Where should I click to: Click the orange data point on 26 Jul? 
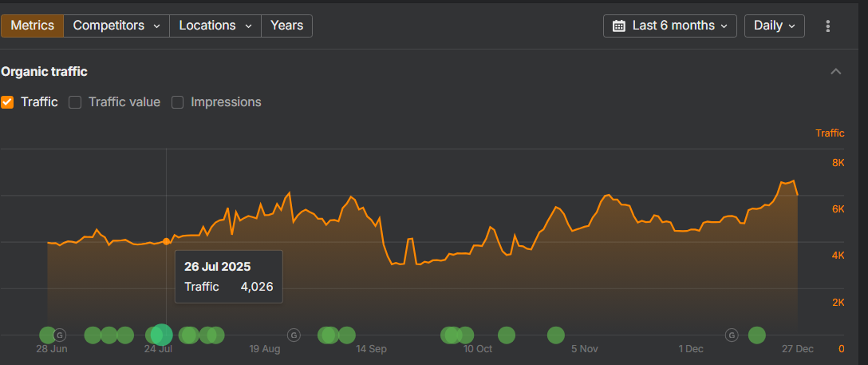(x=167, y=241)
